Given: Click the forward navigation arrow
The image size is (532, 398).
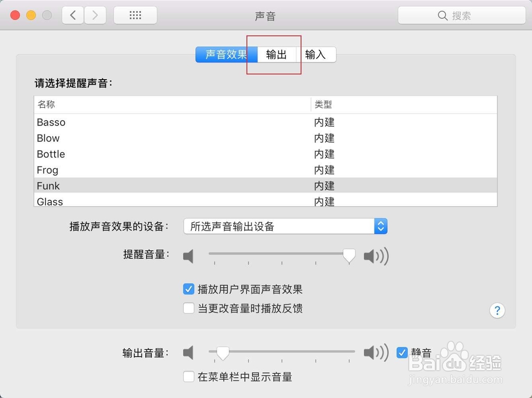Looking at the screenshot, I should [95, 15].
